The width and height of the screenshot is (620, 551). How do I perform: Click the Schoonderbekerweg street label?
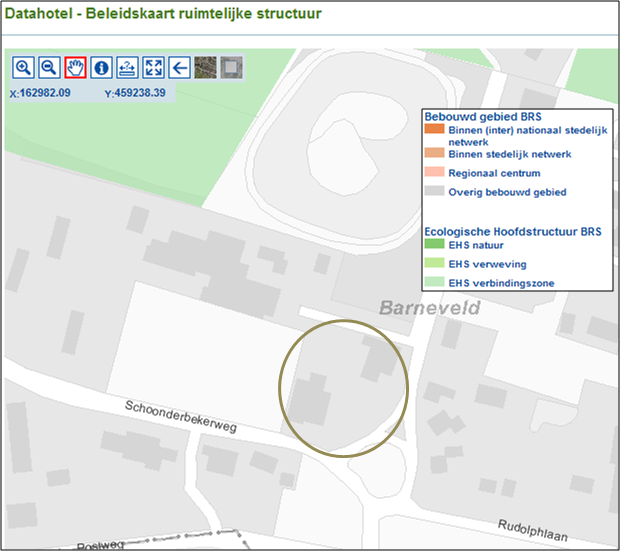181,417
